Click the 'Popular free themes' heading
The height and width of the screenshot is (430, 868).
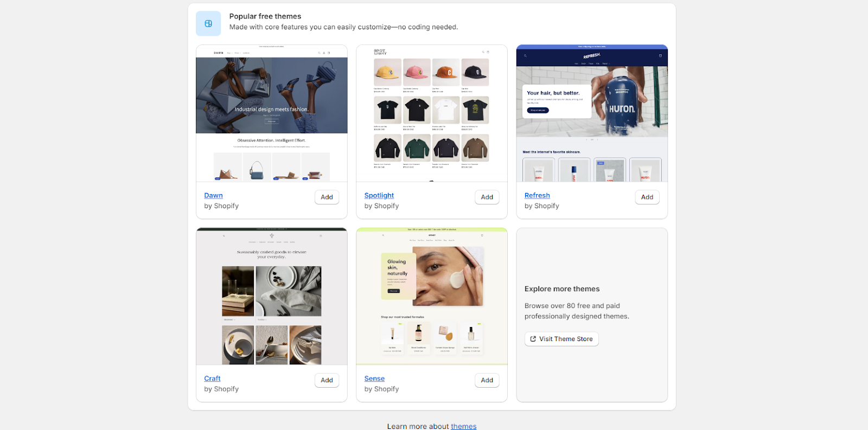coord(265,16)
